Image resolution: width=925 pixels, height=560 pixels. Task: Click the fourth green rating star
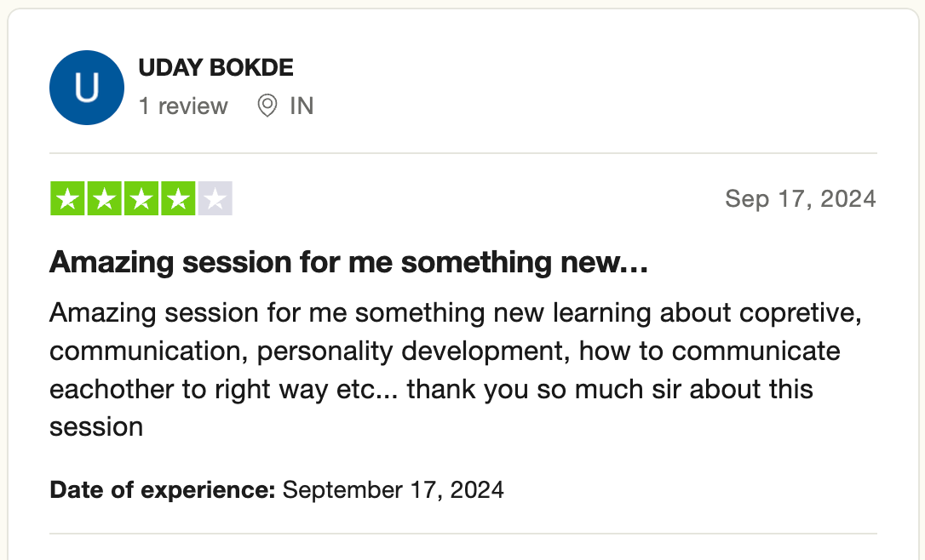tap(178, 198)
